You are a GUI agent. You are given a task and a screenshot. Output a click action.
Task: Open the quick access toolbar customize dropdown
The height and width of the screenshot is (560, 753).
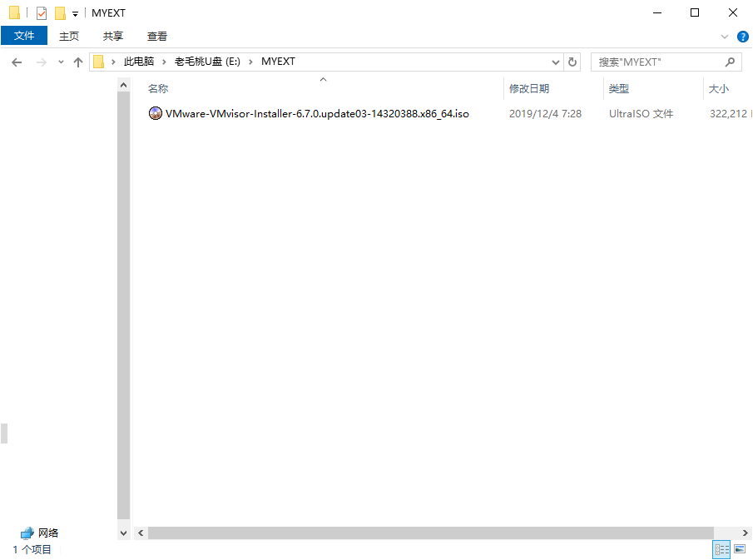click(x=75, y=13)
